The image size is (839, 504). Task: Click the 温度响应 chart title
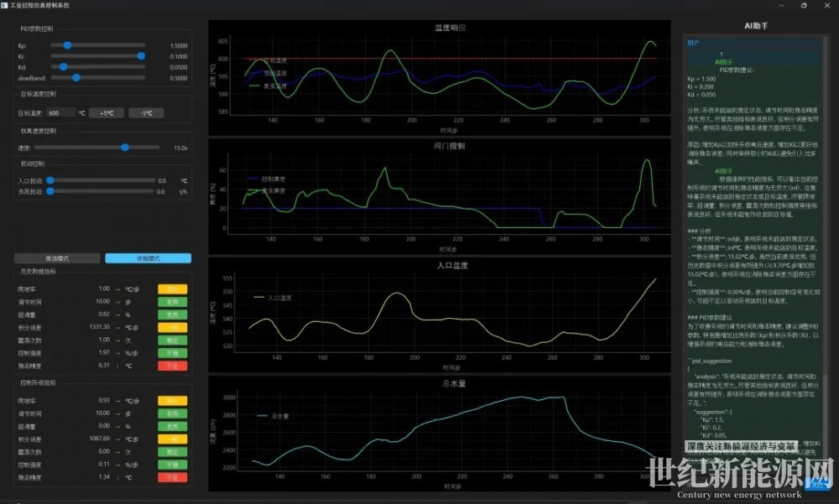coord(450,28)
